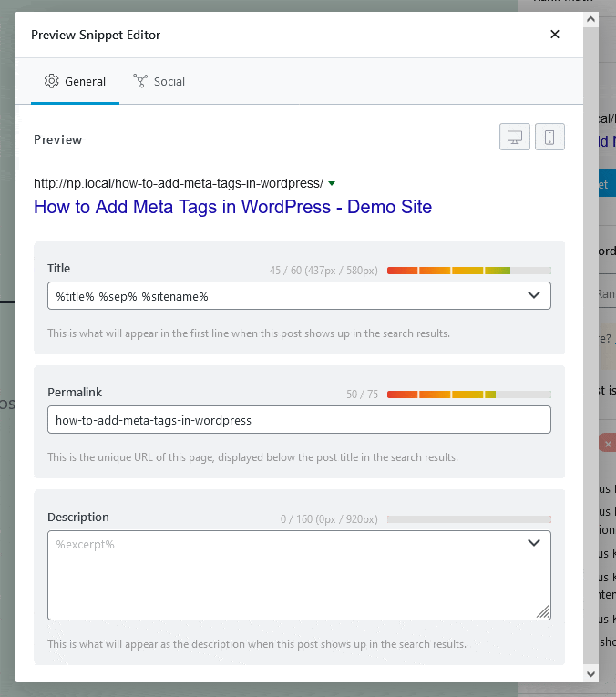Click the help text about first line in search results

(249, 333)
